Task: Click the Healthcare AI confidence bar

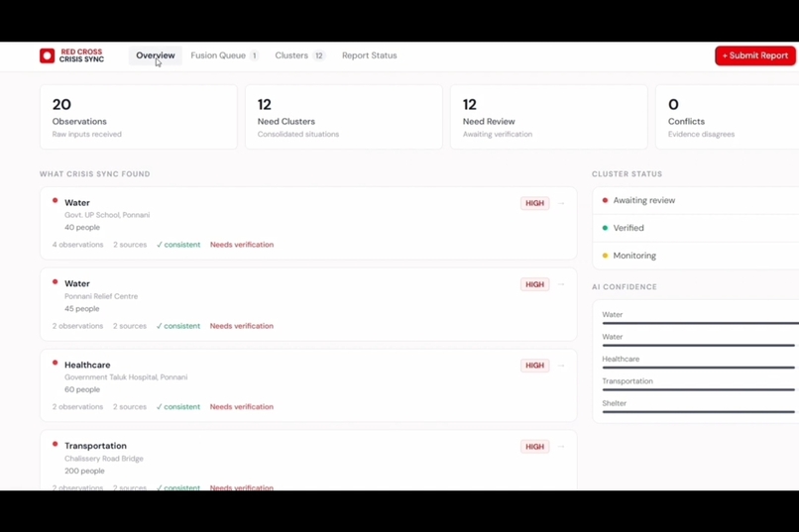Action: pos(699,368)
